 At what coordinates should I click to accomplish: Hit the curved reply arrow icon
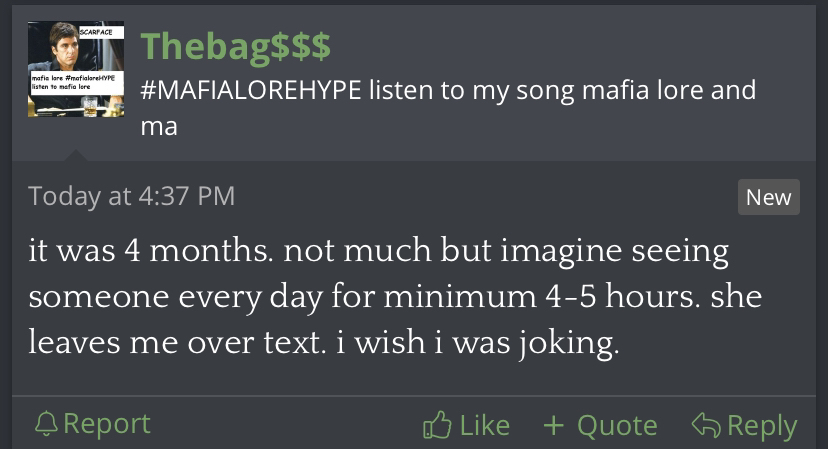tap(706, 425)
